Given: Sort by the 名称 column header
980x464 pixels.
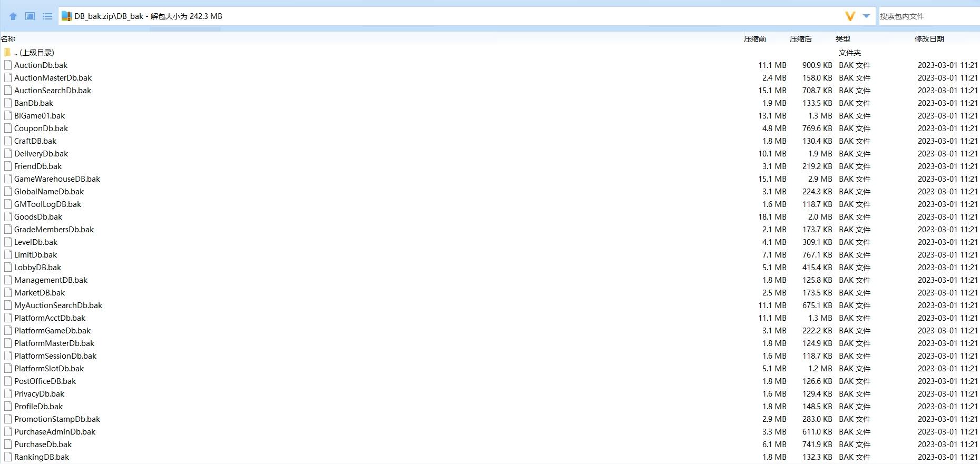Looking at the screenshot, I should coord(8,39).
